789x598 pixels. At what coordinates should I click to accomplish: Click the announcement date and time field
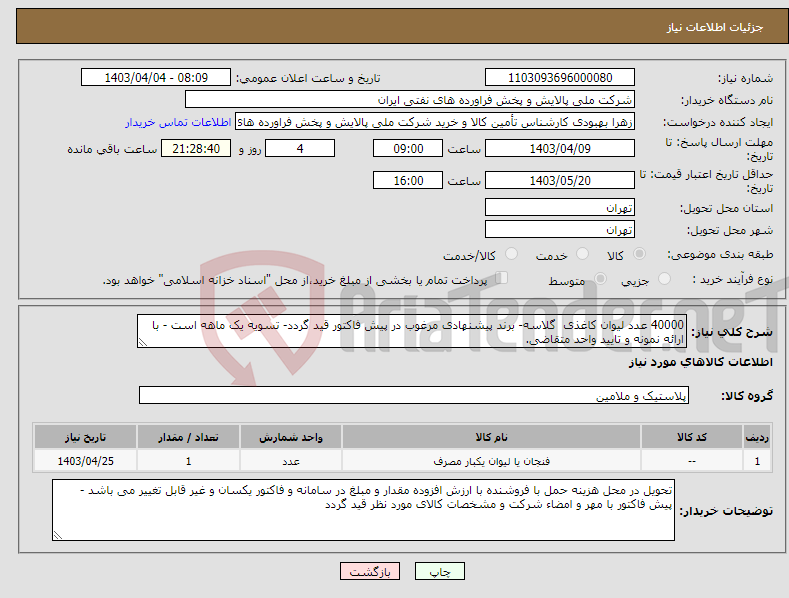point(155,78)
